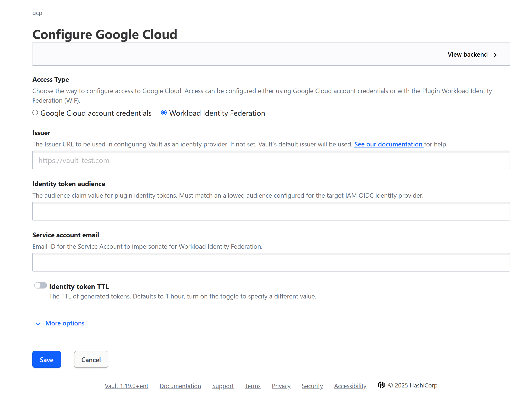Open the Documentation footer link
This screenshot has width=532, height=397.
click(180, 386)
